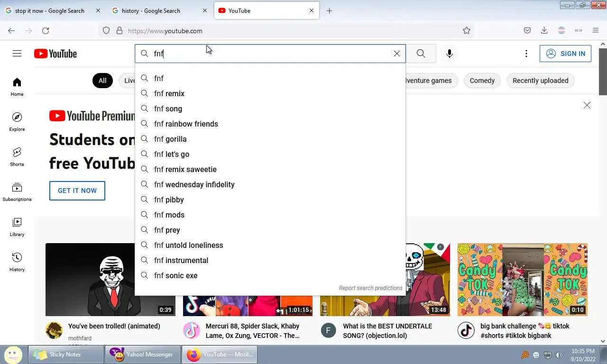Click the tracking protection shield icon

coord(106,30)
